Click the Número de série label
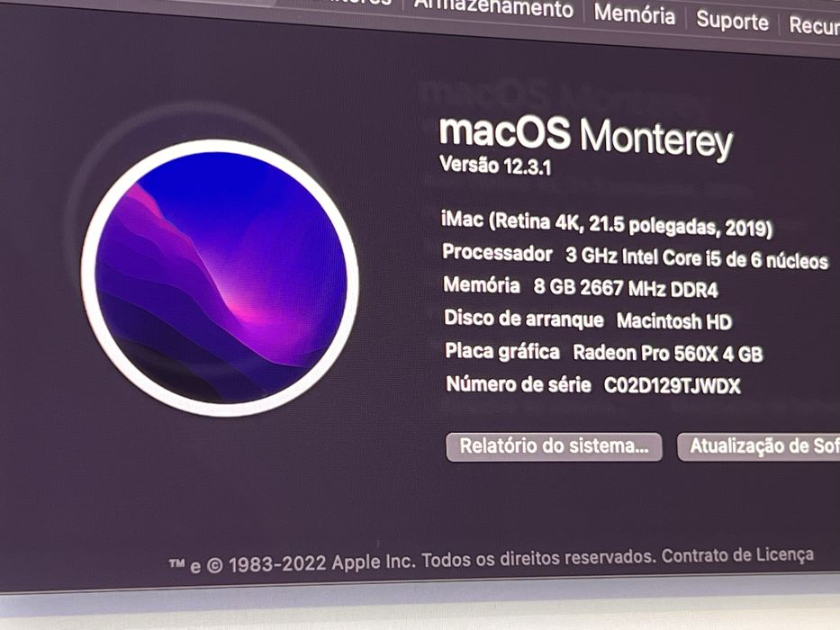The width and height of the screenshot is (840, 630). tap(519, 384)
